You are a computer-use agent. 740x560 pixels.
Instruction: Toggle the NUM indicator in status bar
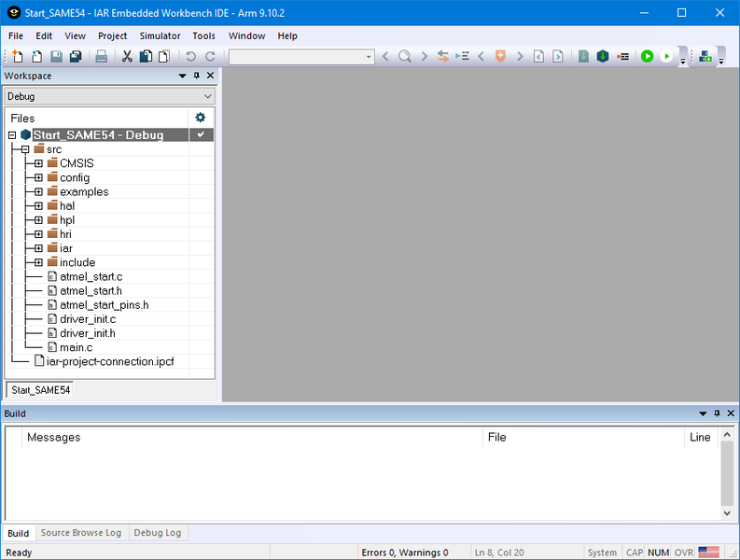coord(659,553)
